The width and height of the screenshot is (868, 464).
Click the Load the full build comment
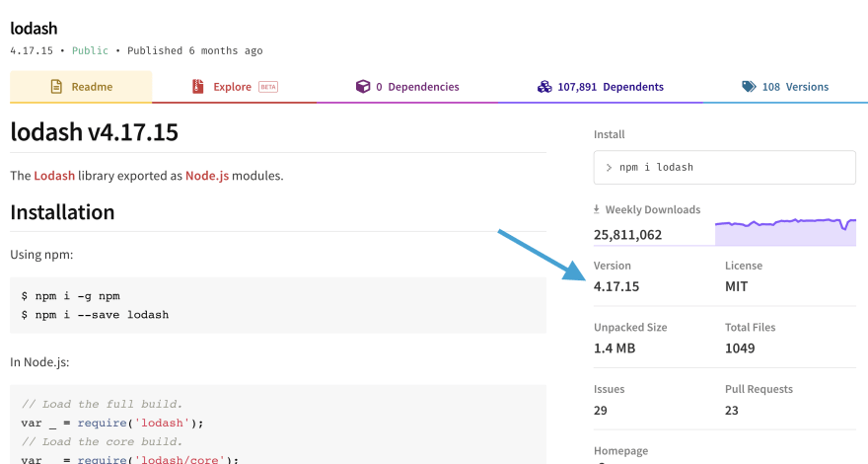pos(102,404)
